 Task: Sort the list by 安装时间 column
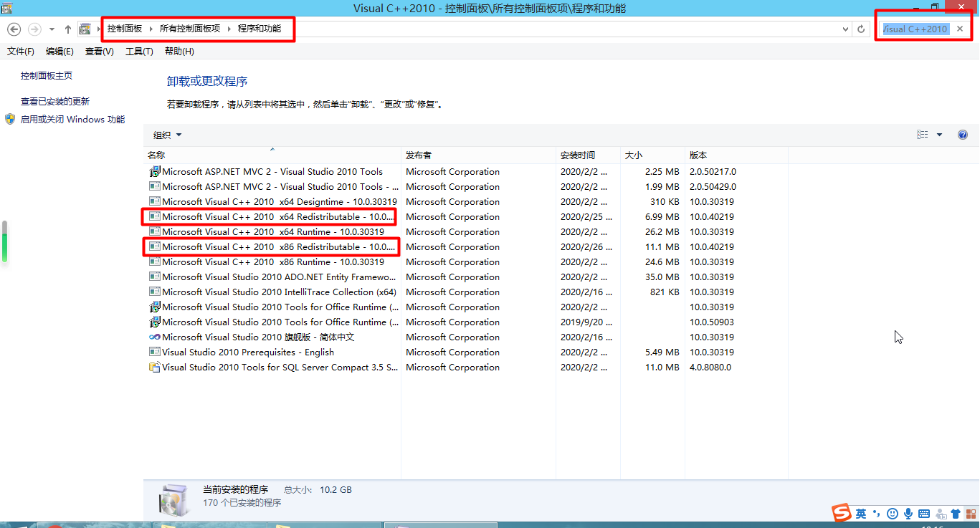click(x=588, y=155)
